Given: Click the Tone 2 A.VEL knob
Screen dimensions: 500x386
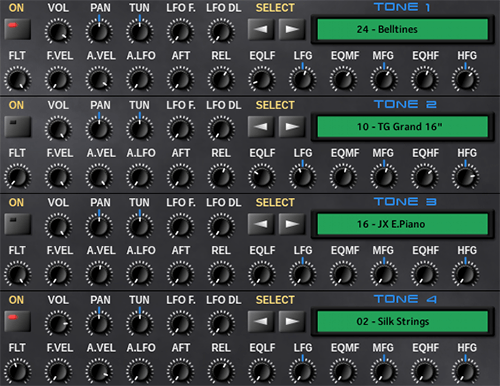Looking at the screenshot, I should pyautogui.click(x=99, y=177).
